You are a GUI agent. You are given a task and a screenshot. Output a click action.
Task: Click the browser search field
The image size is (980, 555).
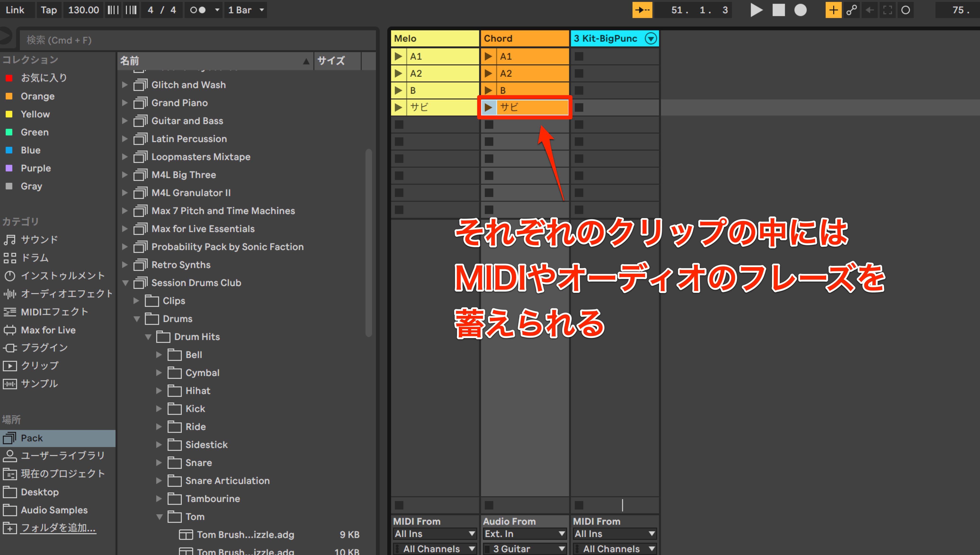coord(198,40)
